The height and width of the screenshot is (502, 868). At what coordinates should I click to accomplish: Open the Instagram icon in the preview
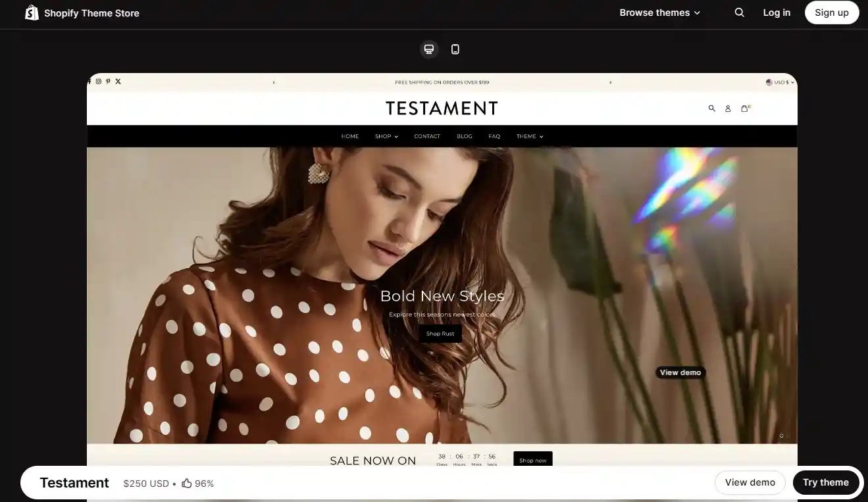tap(99, 82)
